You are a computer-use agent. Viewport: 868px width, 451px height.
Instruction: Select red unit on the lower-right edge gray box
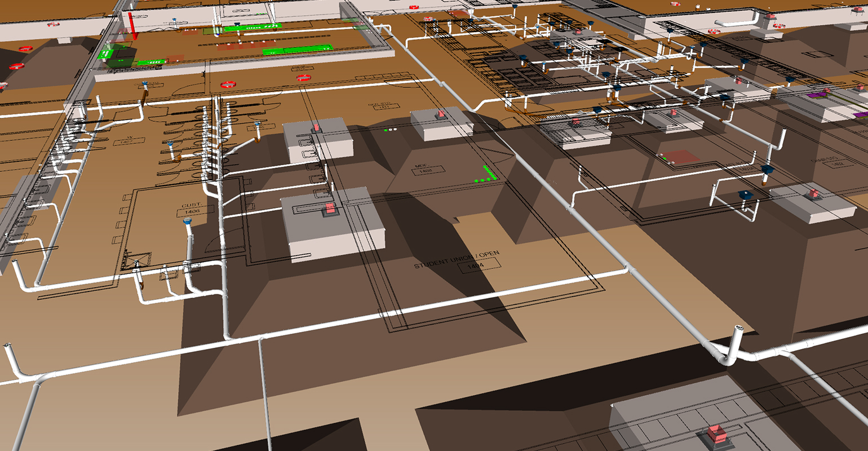click(x=814, y=193)
